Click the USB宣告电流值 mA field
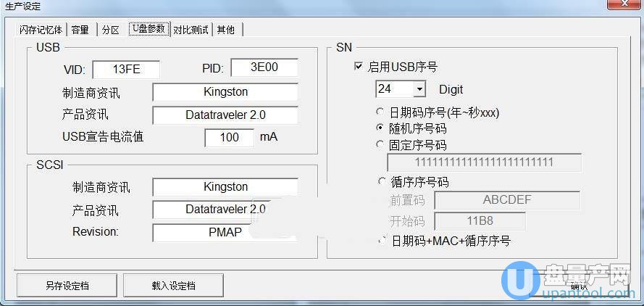Viewport: 644px width, 306px height. coord(229,137)
